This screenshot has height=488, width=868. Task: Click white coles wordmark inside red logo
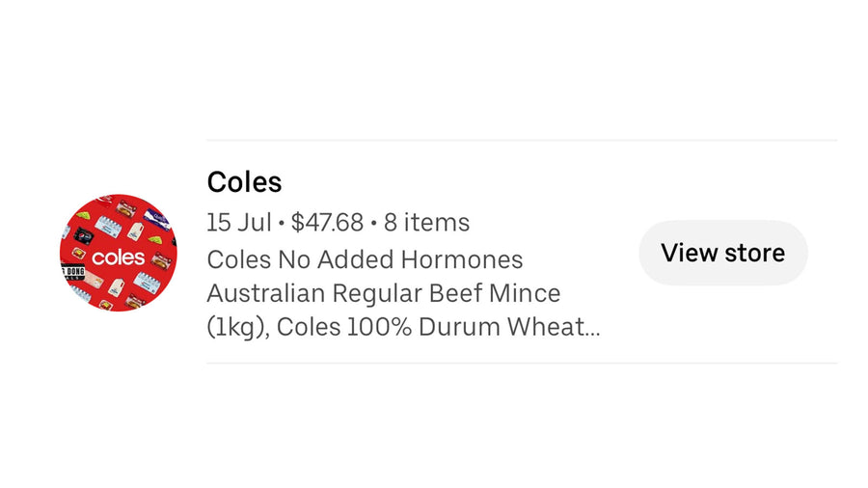point(118,258)
